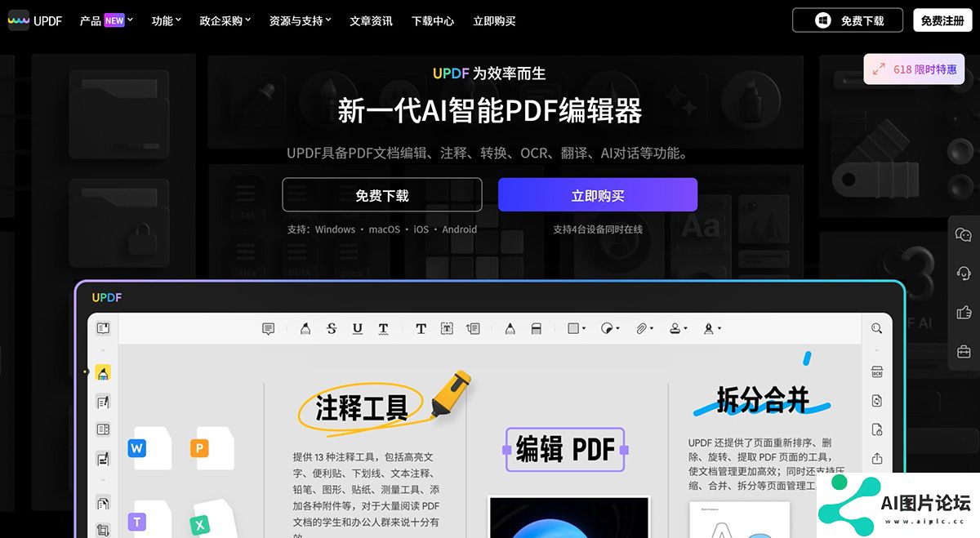
Task: Click the 注释工具 heading
Action: tap(361, 407)
